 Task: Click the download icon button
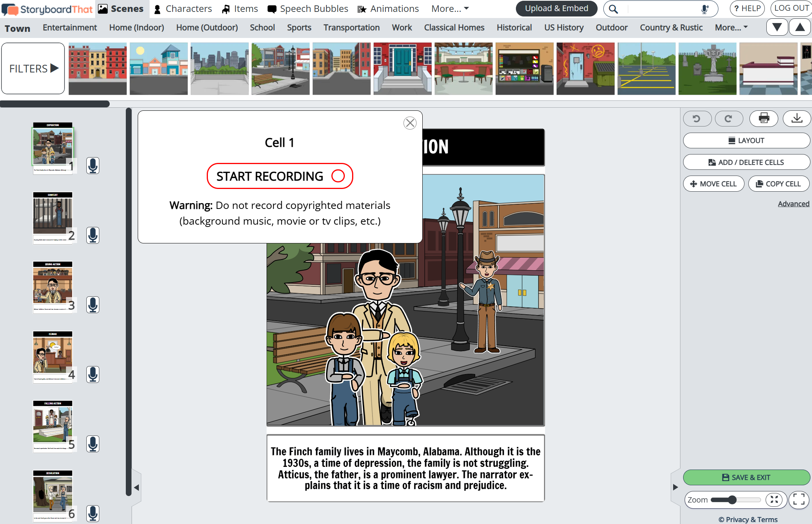click(x=797, y=118)
